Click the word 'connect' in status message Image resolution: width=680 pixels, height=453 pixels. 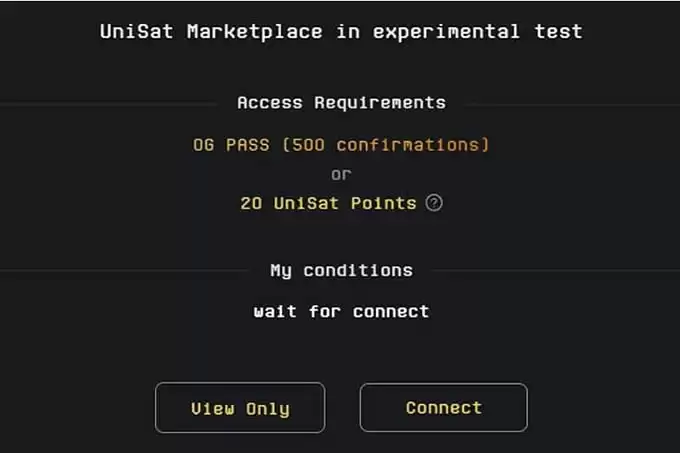coord(391,311)
